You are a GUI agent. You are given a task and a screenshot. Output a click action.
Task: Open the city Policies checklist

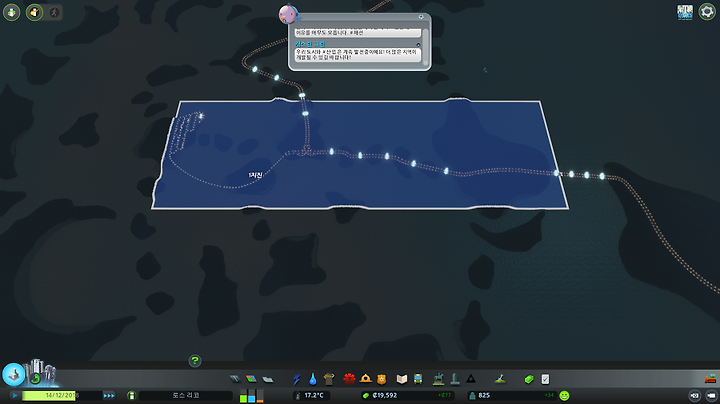tap(545, 379)
